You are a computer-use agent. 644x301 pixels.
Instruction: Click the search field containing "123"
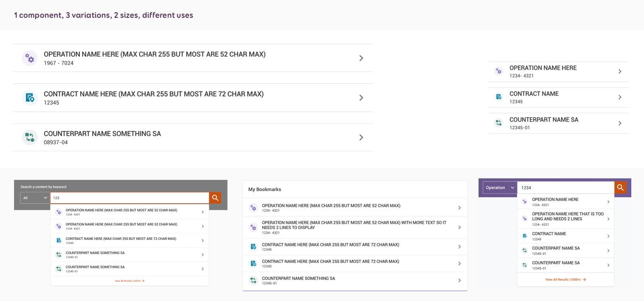coord(129,198)
